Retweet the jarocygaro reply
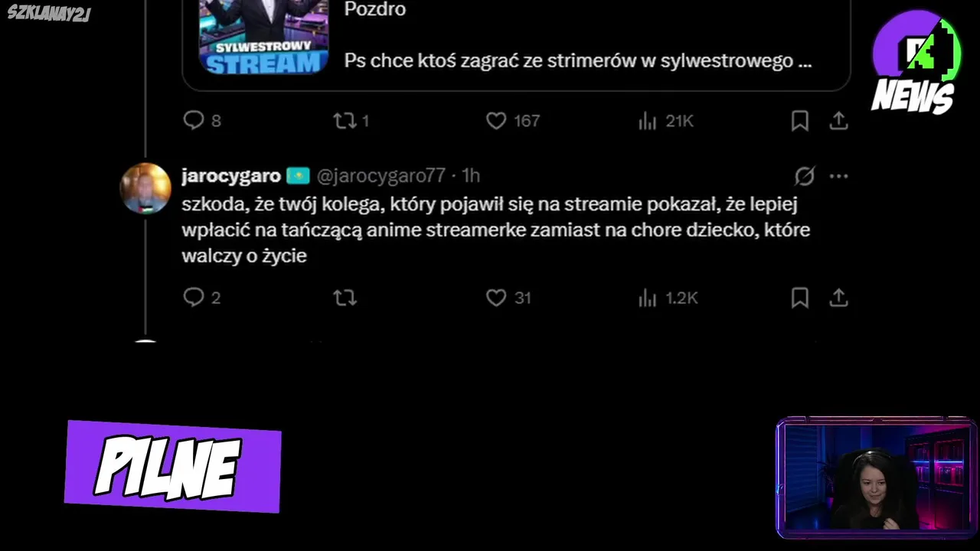This screenshot has width=980, height=551. coord(345,297)
